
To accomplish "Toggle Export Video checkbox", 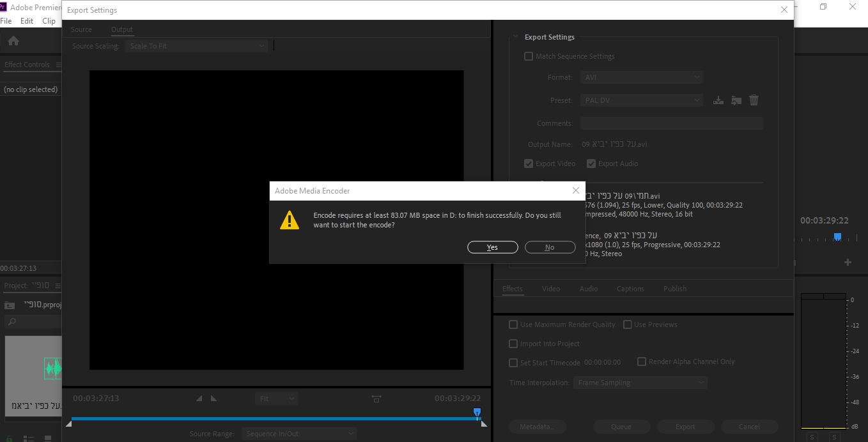I will [529, 164].
